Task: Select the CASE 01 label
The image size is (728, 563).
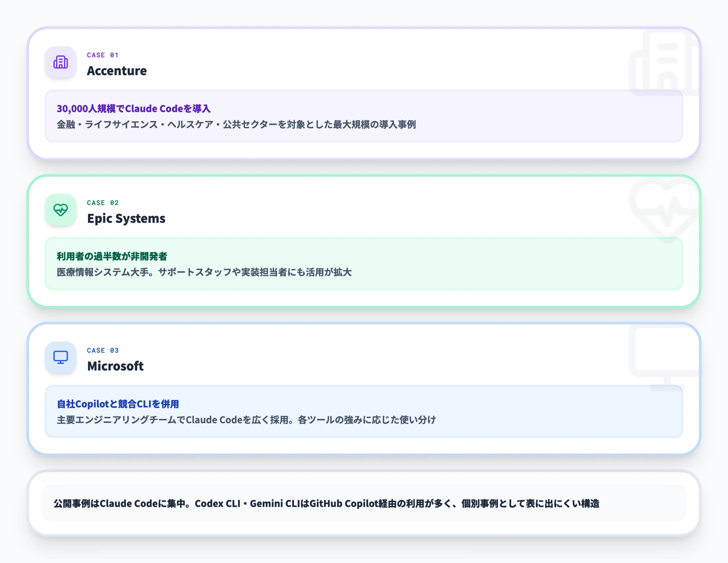Action: coord(103,55)
